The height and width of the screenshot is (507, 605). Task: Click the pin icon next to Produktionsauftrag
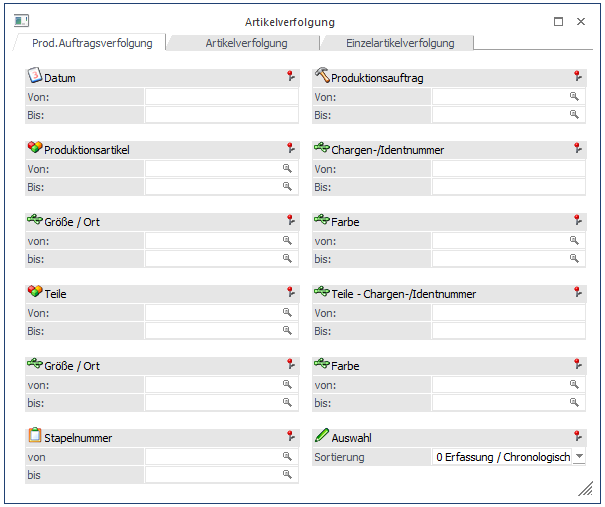[578, 77]
